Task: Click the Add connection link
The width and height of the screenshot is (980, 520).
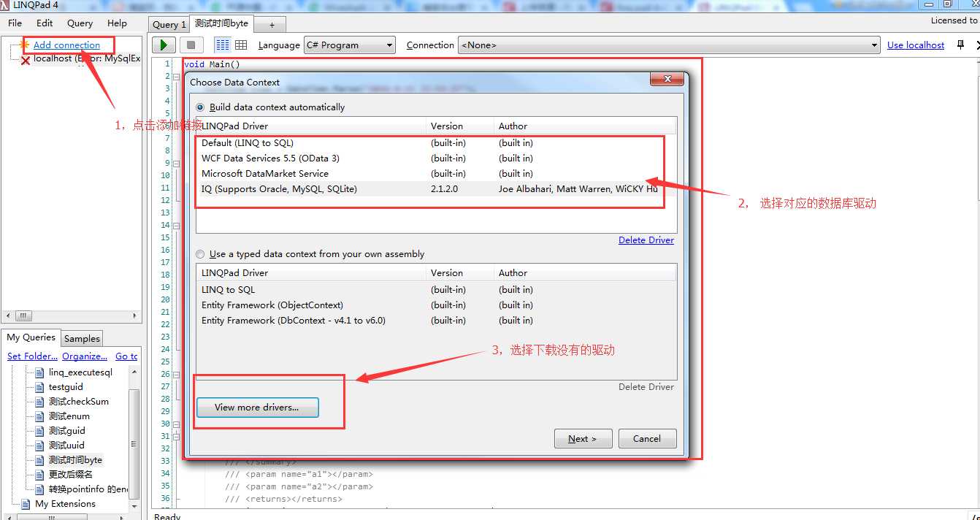Action: coord(66,45)
